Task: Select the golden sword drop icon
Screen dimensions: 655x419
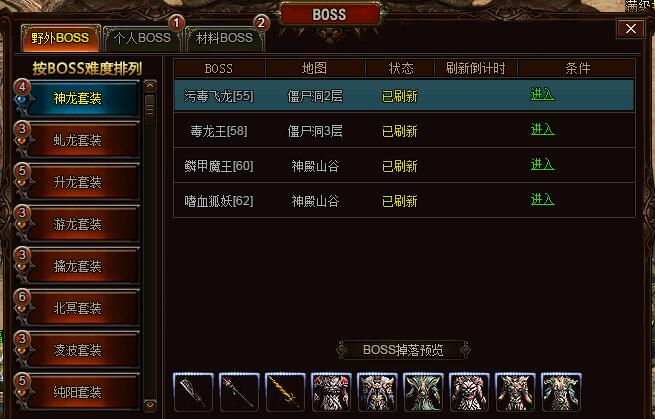Action: 285,392
